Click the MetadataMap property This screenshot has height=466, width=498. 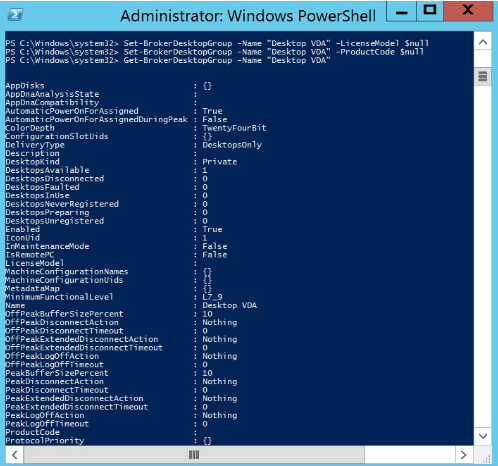32,289
